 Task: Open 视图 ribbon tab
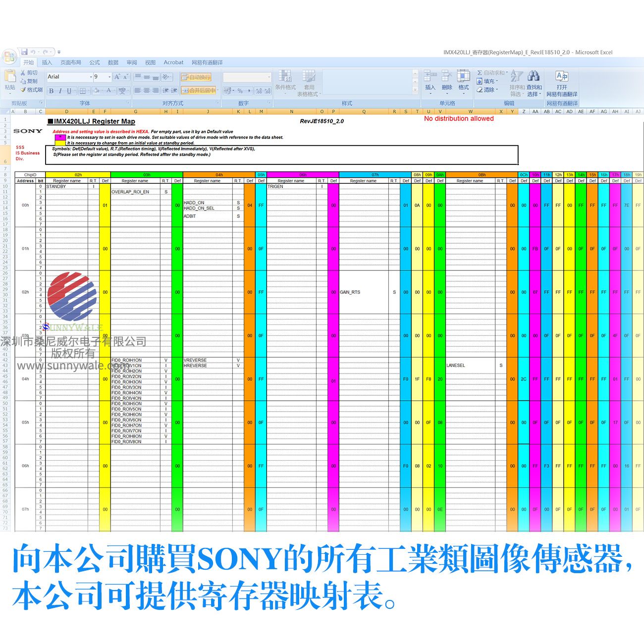[150, 62]
